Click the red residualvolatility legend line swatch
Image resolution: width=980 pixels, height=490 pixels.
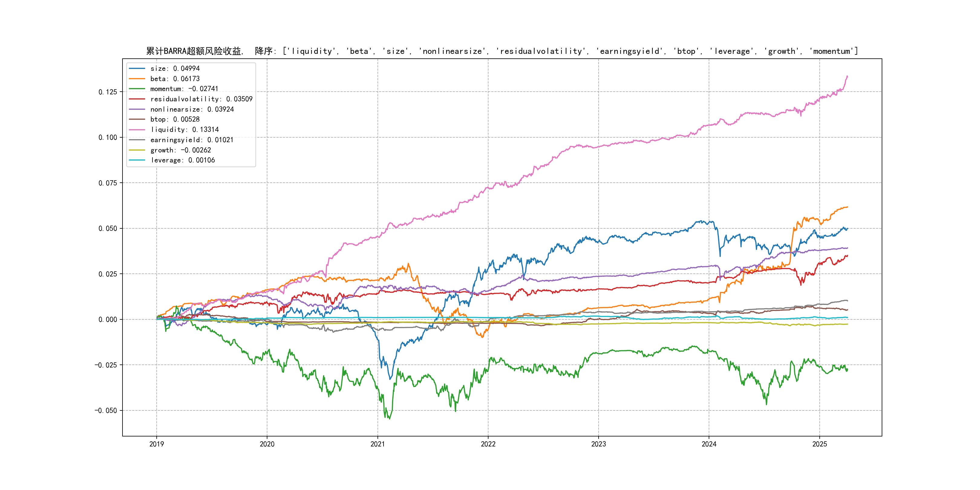coord(137,99)
